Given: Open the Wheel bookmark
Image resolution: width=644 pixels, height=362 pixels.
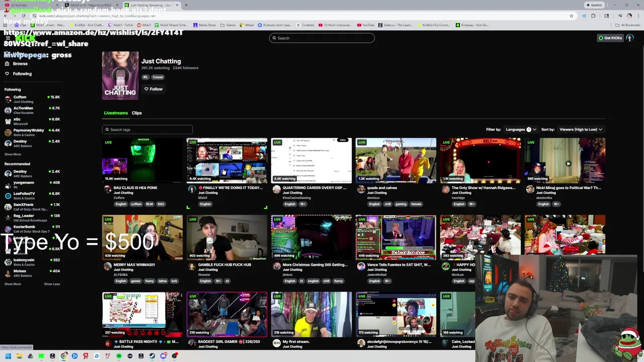Looking at the screenshot, I should [x=247, y=25].
